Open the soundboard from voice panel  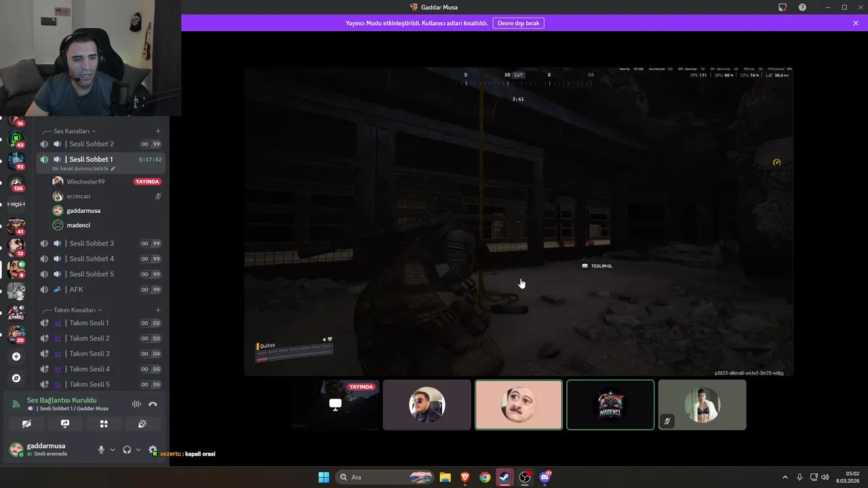142,424
